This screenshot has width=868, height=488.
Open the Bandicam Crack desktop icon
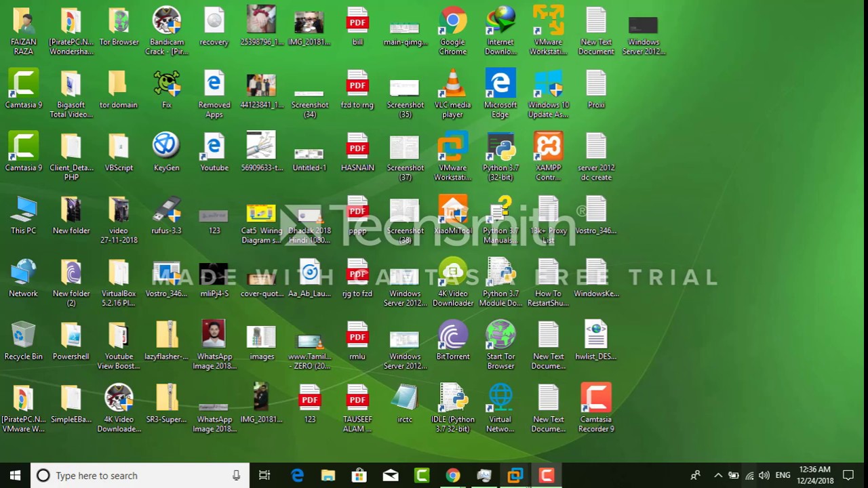coord(166,30)
